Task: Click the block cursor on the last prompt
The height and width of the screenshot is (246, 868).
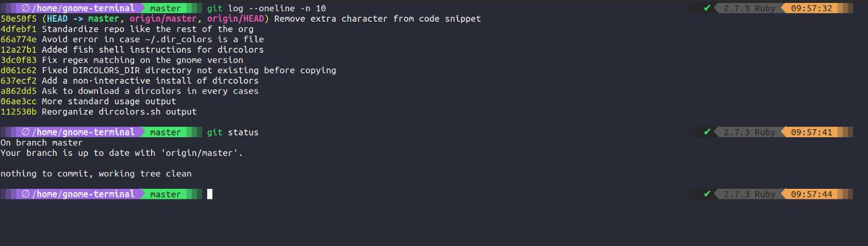Action: (x=210, y=194)
